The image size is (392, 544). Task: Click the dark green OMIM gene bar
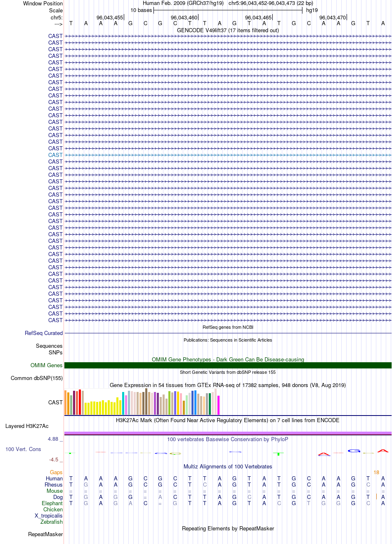click(228, 365)
